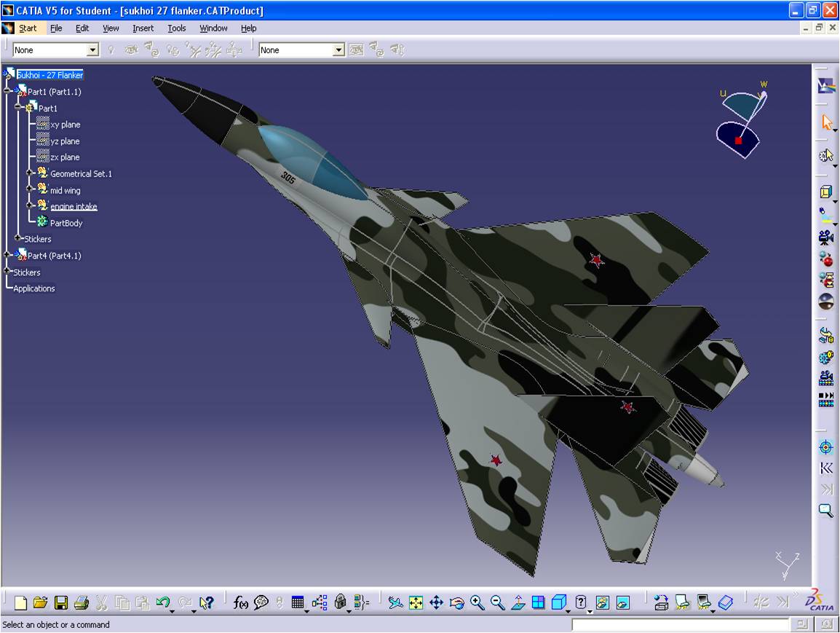Click the Select arrow tool in the right toolbar
This screenshot has height=633, width=840.
click(x=827, y=122)
